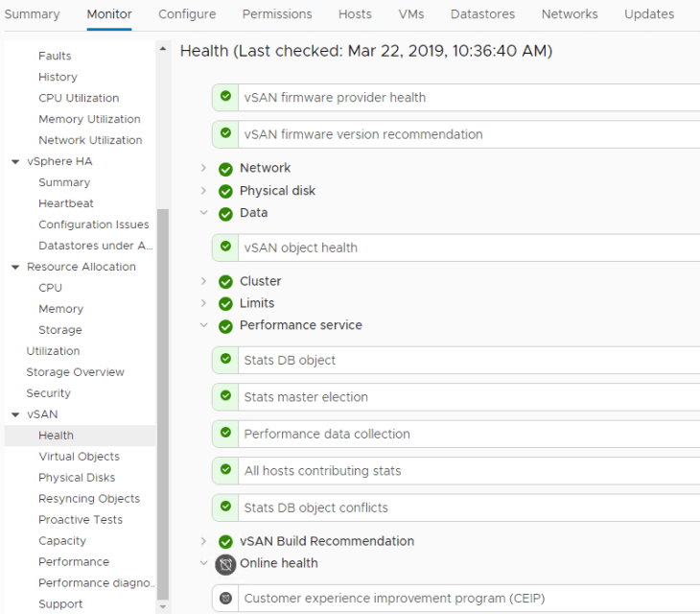
Task: Open Virtual Objects under vSAN
Action: tap(79, 457)
